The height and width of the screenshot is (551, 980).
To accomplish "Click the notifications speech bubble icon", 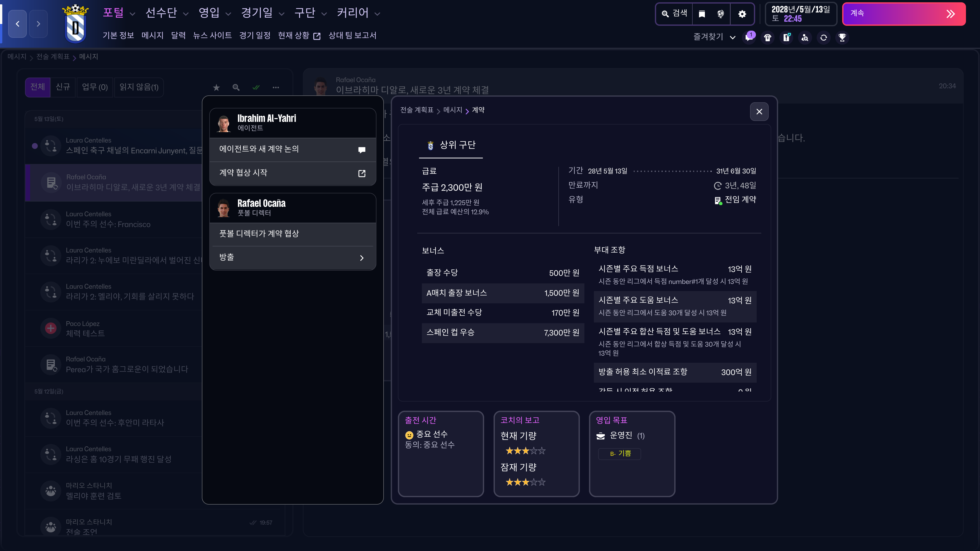I will (x=749, y=37).
